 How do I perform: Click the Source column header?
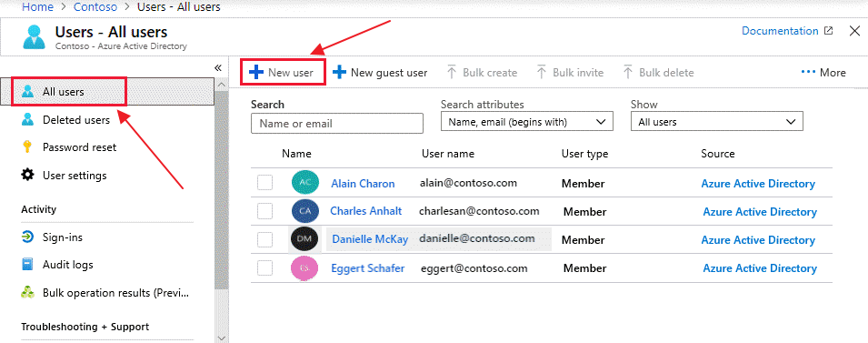click(718, 154)
